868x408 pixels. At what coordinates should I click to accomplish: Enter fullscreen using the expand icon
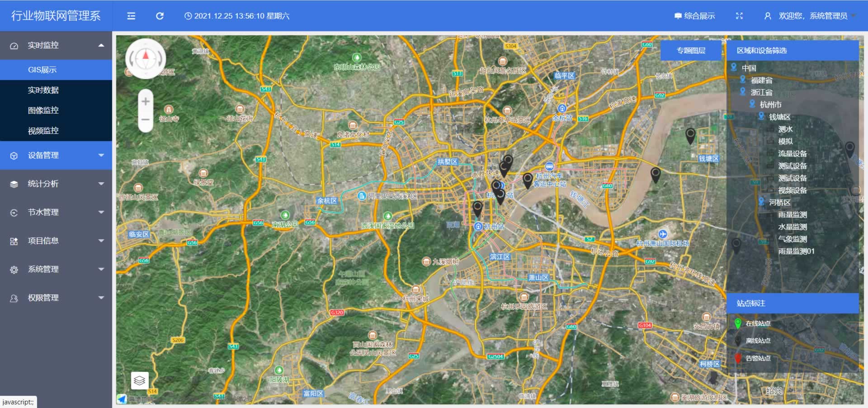(739, 16)
